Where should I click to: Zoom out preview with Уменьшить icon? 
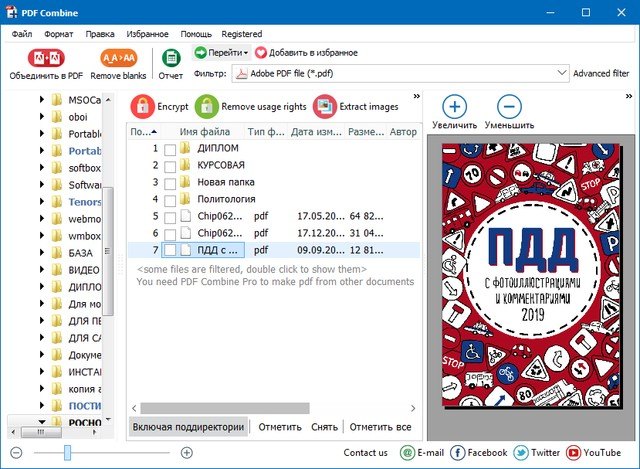[x=509, y=107]
